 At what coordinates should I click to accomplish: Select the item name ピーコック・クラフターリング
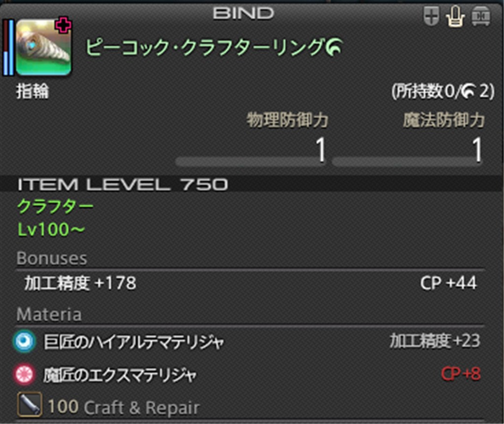205,47
